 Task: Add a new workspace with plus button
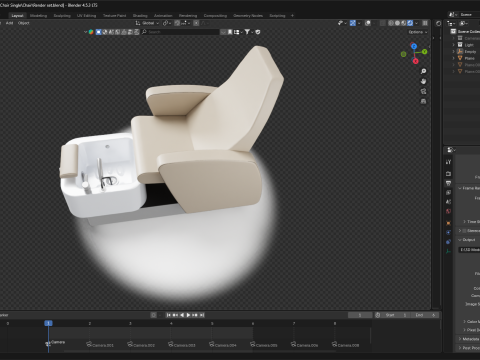(x=292, y=15)
